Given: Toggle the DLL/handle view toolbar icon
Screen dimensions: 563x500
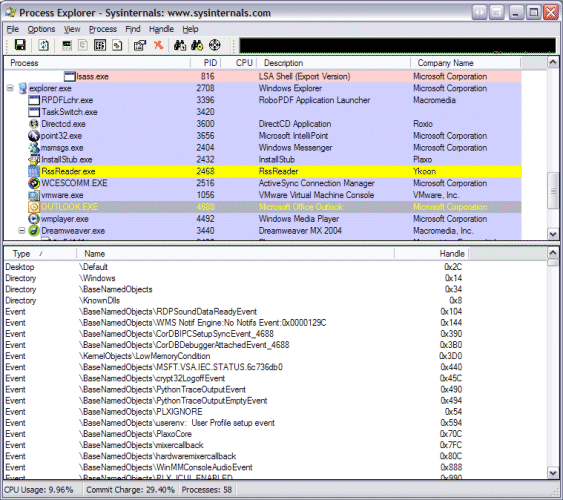Looking at the screenshot, I should click(x=117, y=45).
